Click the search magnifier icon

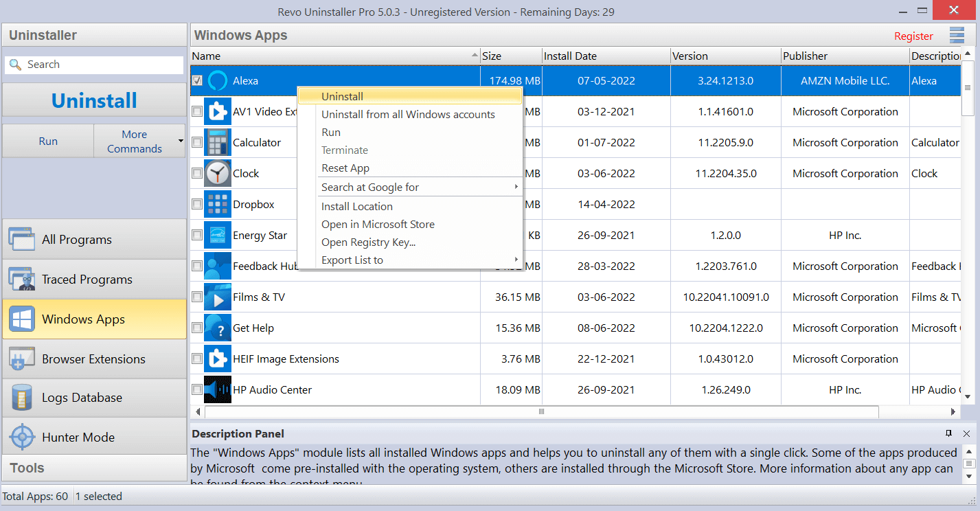click(x=15, y=64)
